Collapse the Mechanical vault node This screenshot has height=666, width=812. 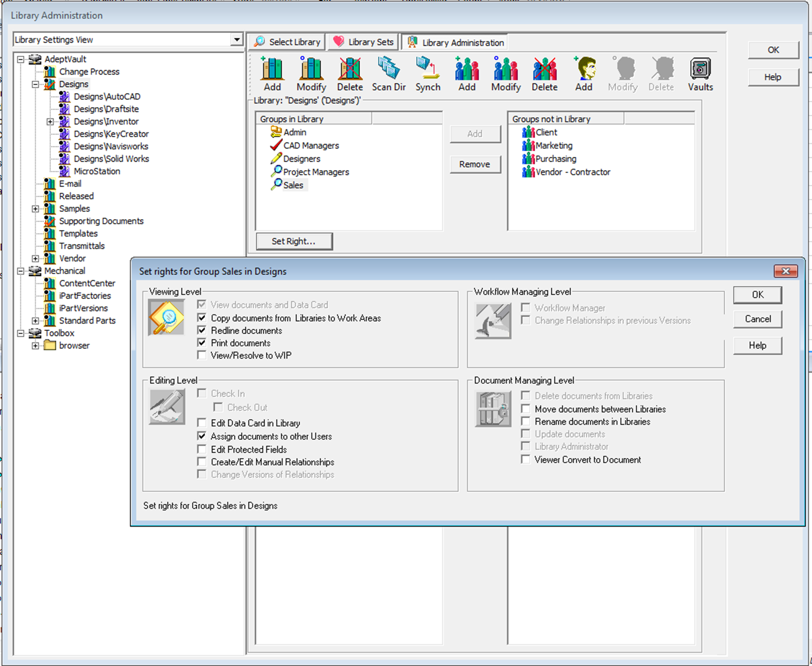click(x=21, y=271)
